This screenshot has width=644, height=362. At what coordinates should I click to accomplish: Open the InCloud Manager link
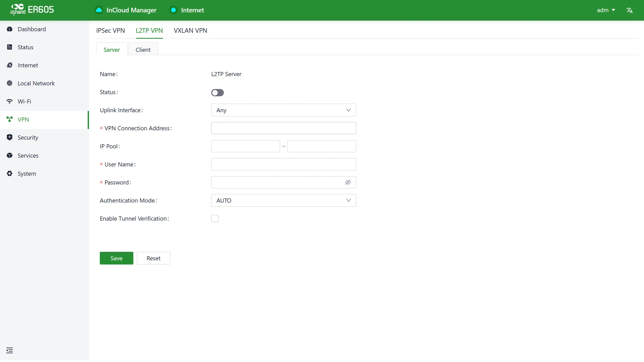point(131,10)
